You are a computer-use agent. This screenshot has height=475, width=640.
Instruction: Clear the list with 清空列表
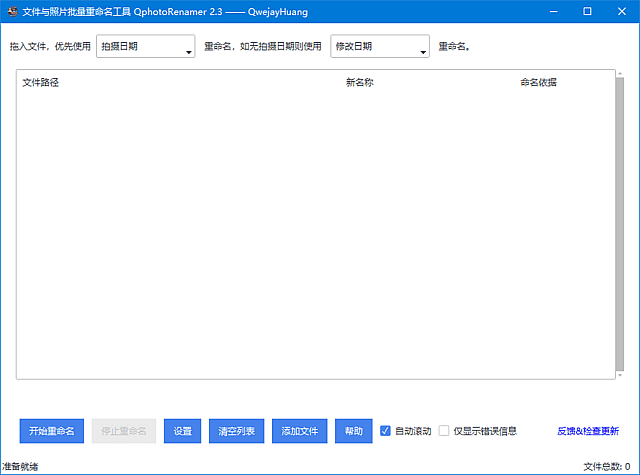click(x=237, y=431)
